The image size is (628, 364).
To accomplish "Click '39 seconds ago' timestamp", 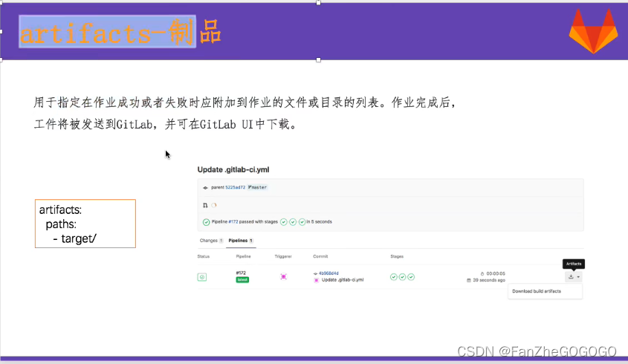I will [x=489, y=280].
